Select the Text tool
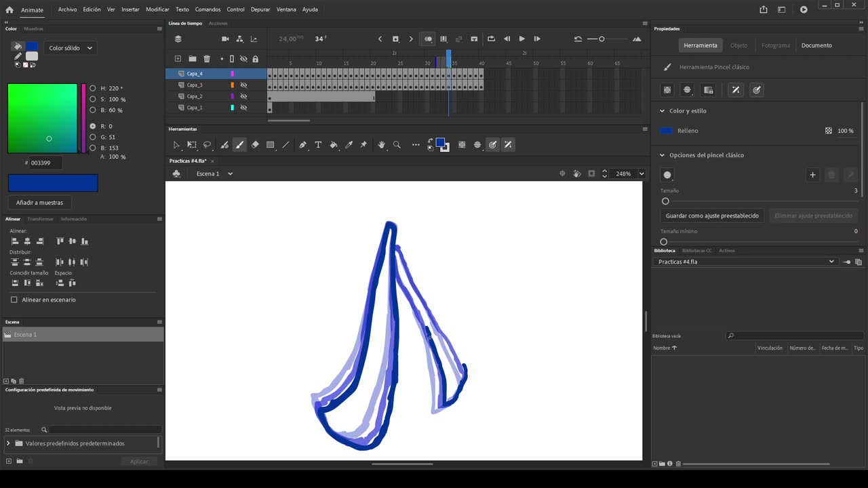 click(318, 144)
